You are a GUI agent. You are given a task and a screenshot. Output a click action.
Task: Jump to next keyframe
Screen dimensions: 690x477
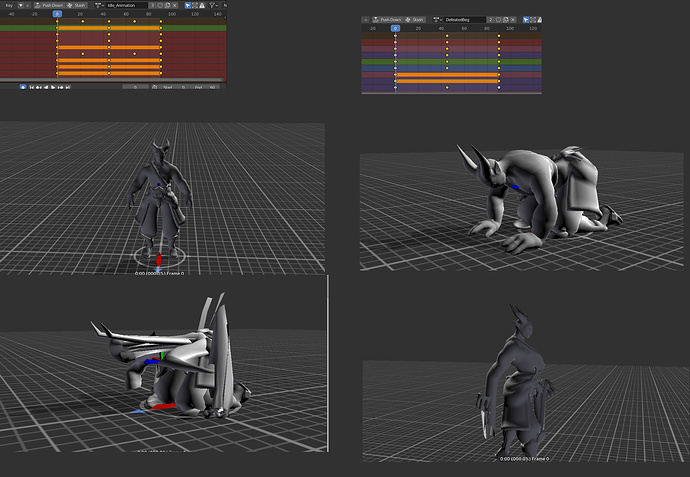point(60,87)
